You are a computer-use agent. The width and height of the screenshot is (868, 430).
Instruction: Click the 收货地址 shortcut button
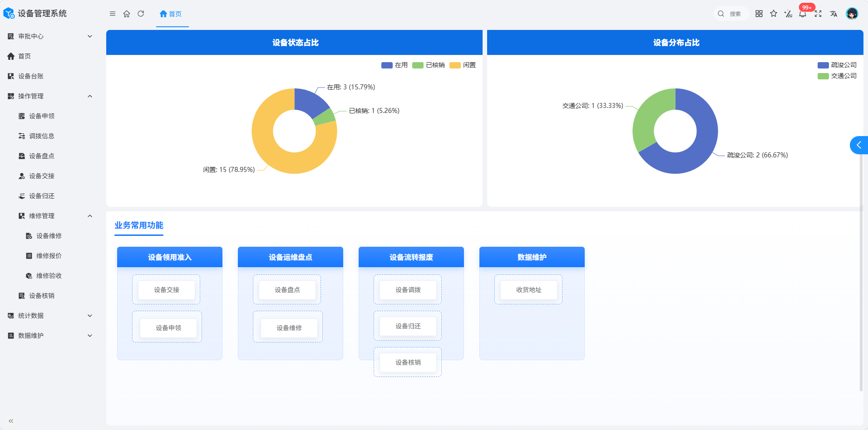[529, 290]
